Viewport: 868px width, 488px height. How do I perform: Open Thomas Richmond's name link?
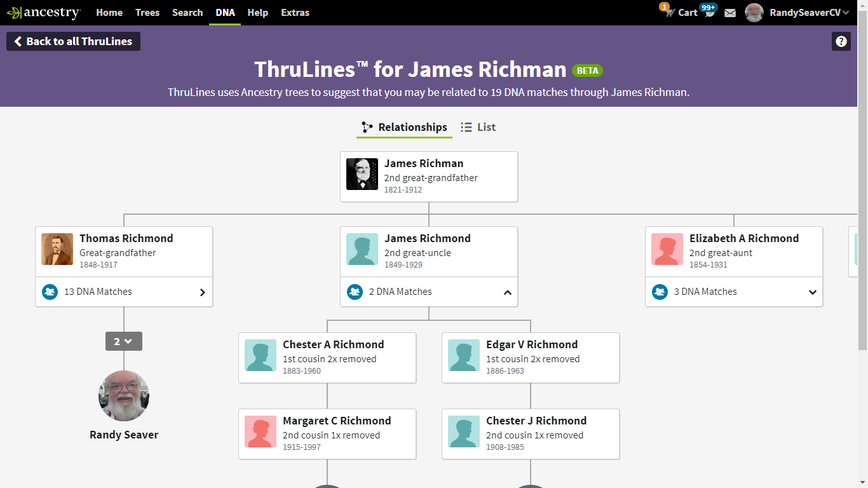[x=126, y=239]
